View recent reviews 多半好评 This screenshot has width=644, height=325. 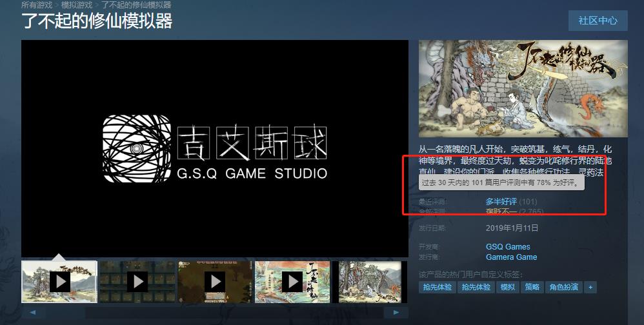[501, 202]
